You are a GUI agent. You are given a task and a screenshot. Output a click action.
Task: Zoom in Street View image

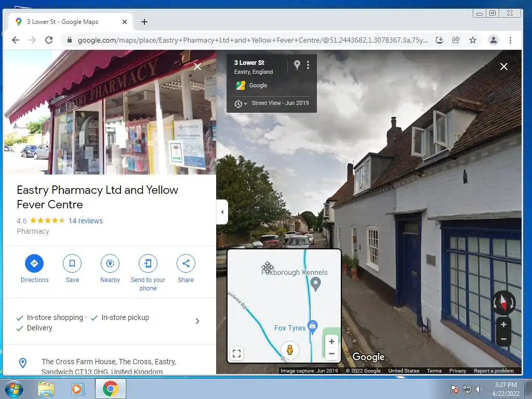(504, 325)
